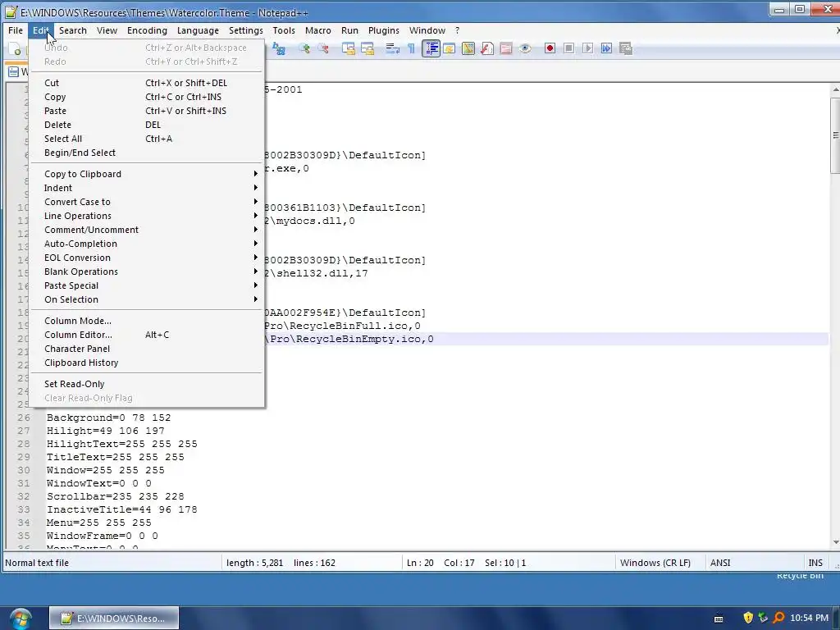Open the Encoding menu
This screenshot has width=840, height=630.
(148, 30)
